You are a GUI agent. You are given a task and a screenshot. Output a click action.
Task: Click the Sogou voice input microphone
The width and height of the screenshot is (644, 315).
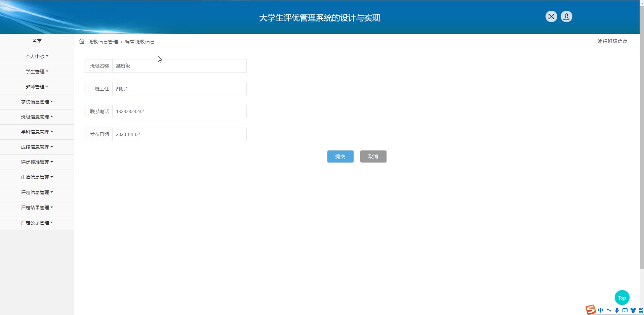(617, 310)
